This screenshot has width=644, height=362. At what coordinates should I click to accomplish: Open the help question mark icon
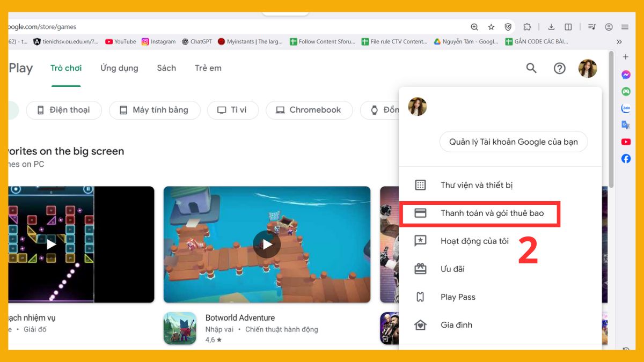pos(559,68)
